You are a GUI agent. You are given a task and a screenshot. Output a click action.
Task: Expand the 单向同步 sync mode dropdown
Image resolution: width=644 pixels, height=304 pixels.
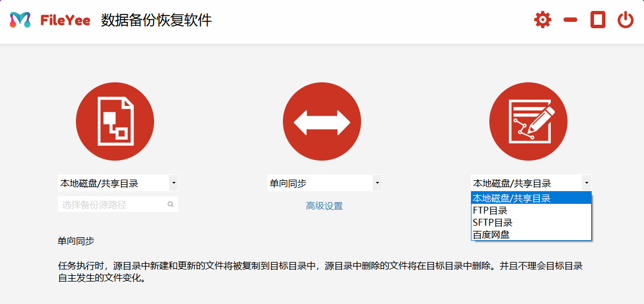(324, 183)
